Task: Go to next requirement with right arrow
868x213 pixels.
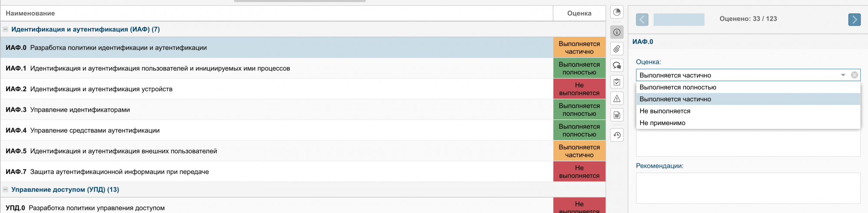Action: tap(854, 20)
